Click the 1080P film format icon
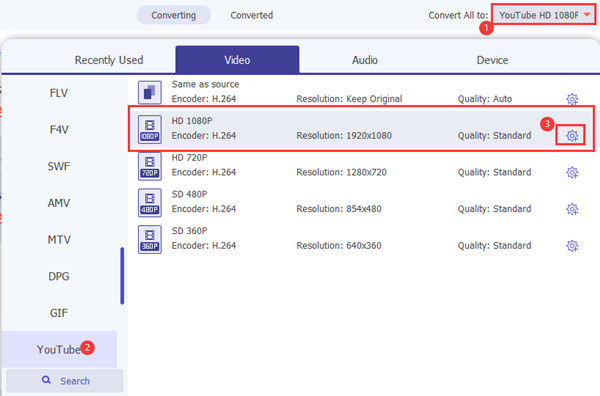Viewport: 600px width, 396px height. click(150, 129)
